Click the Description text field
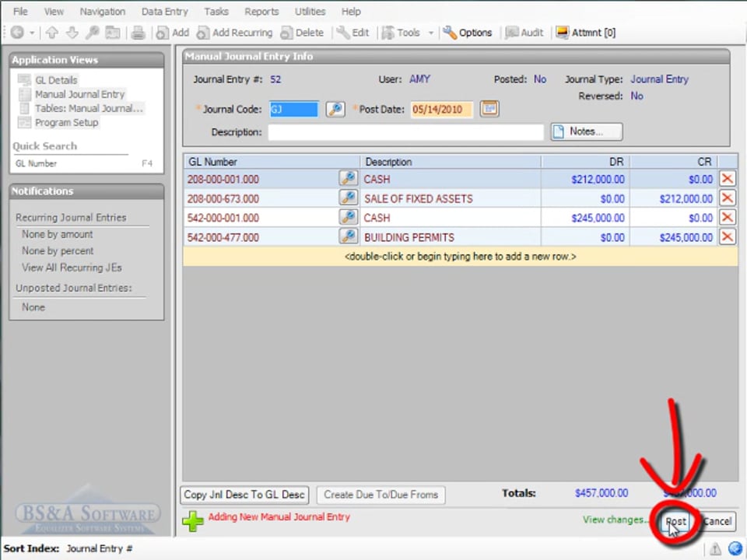 coord(406,132)
